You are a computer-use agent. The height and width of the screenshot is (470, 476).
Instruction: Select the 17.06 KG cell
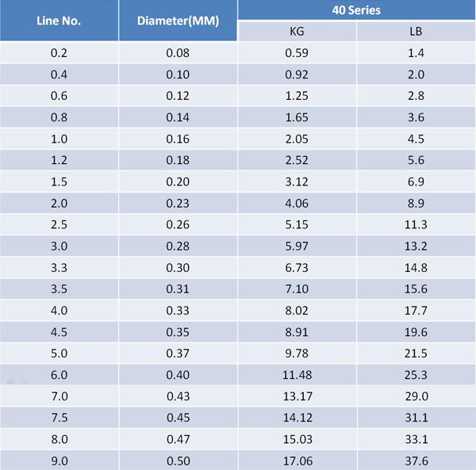click(x=297, y=460)
